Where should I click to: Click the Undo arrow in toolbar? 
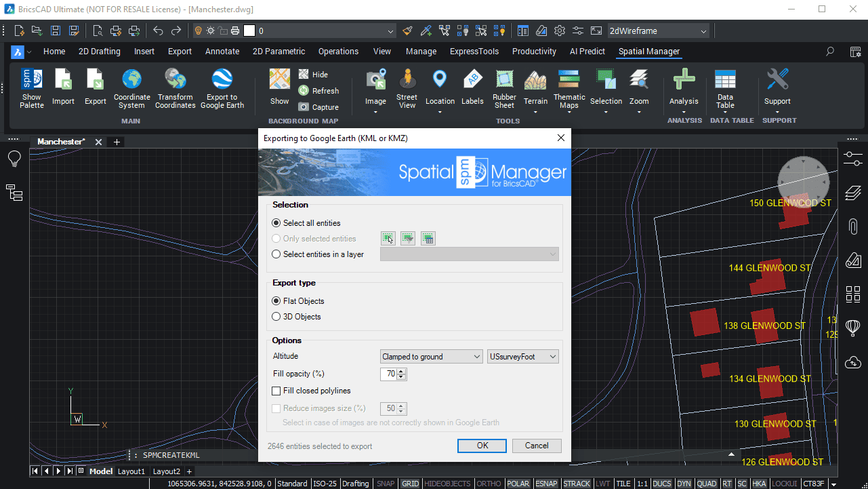pos(158,31)
